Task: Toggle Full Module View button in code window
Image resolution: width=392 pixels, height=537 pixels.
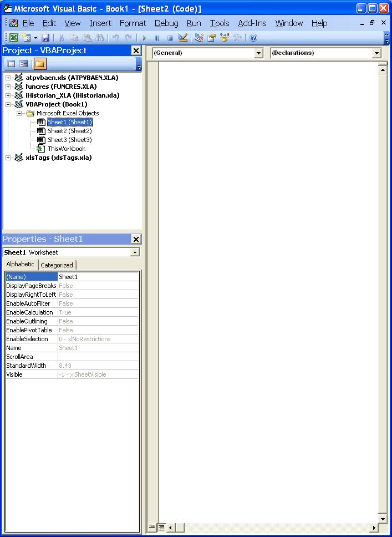Action: 160,527
